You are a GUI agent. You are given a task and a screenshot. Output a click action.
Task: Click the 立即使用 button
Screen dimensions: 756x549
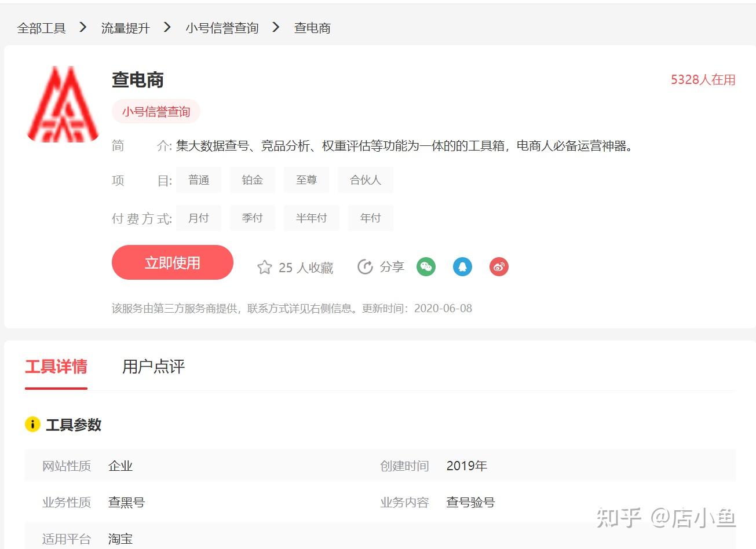[173, 262]
